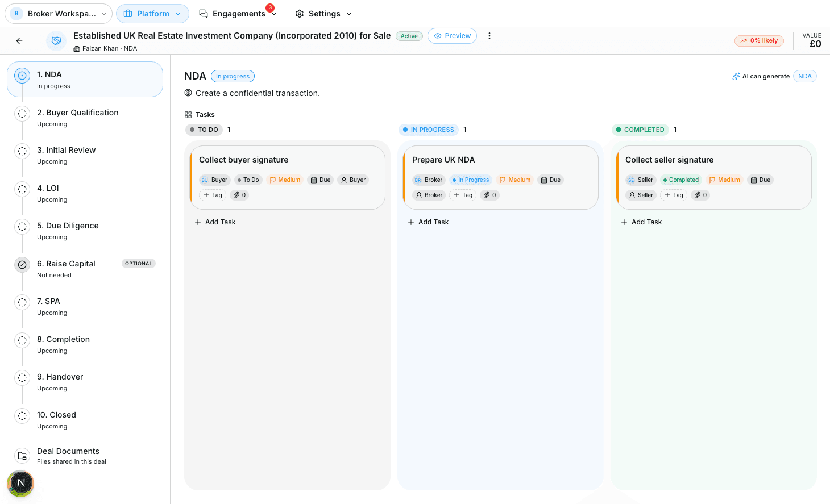Select the 6. Raise Capital stage
Viewport: 830px width, 504px height.
click(x=85, y=269)
